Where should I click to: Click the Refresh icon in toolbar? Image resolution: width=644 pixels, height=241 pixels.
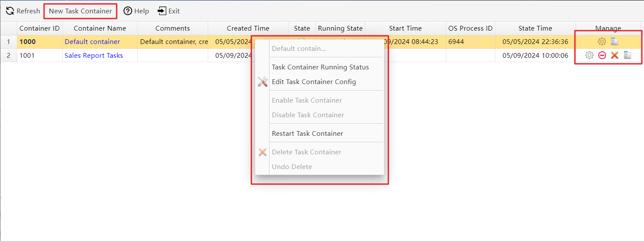(10, 11)
